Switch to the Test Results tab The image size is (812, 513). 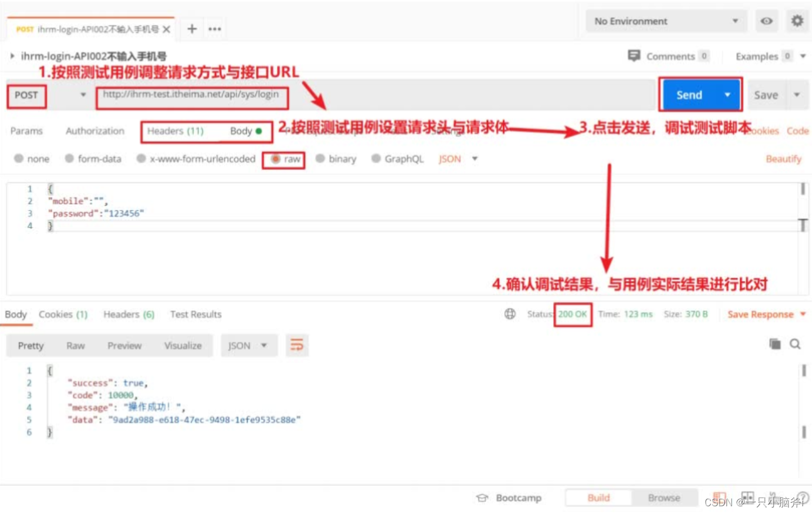pyautogui.click(x=196, y=314)
